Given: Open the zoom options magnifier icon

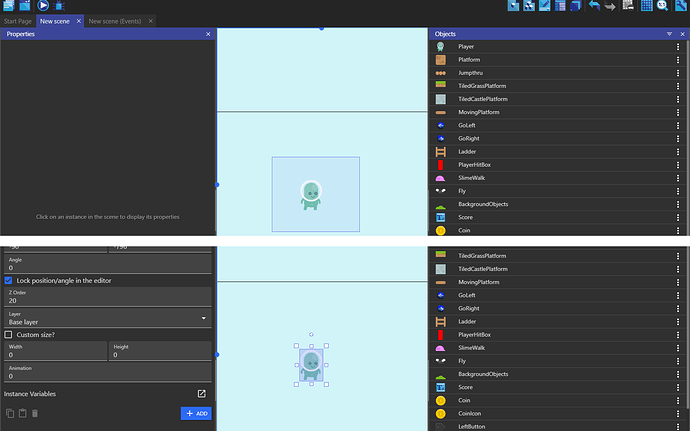Looking at the screenshot, I should click(x=662, y=5).
